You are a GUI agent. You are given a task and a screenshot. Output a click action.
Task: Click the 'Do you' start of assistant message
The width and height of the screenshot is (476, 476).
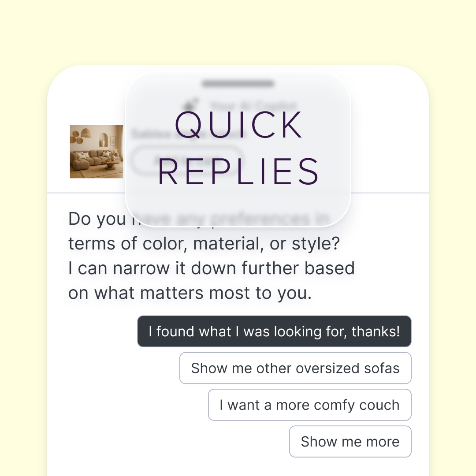[x=97, y=219]
